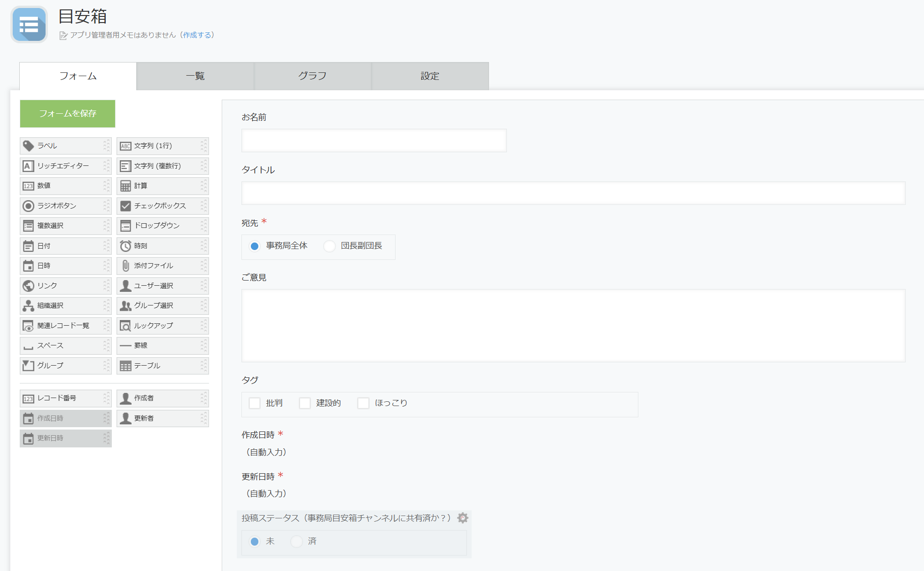Click the 時刻 clock icon
The height and width of the screenshot is (571, 924).
[125, 246]
